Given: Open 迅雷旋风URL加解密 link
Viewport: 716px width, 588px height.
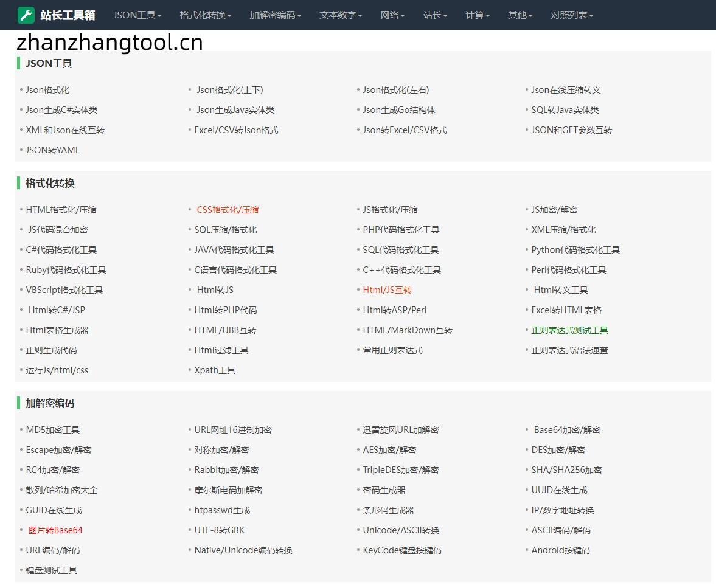Looking at the screenshot, I should (400, 429).
